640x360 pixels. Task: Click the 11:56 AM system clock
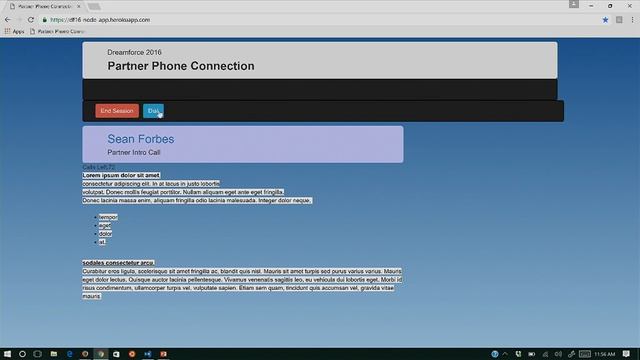tap(604, 354)
